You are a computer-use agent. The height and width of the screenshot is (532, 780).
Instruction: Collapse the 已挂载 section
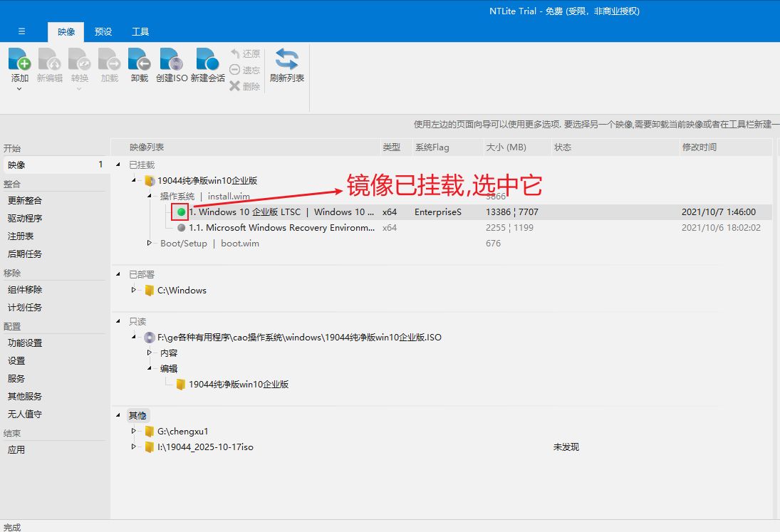[x=118, y=165]
